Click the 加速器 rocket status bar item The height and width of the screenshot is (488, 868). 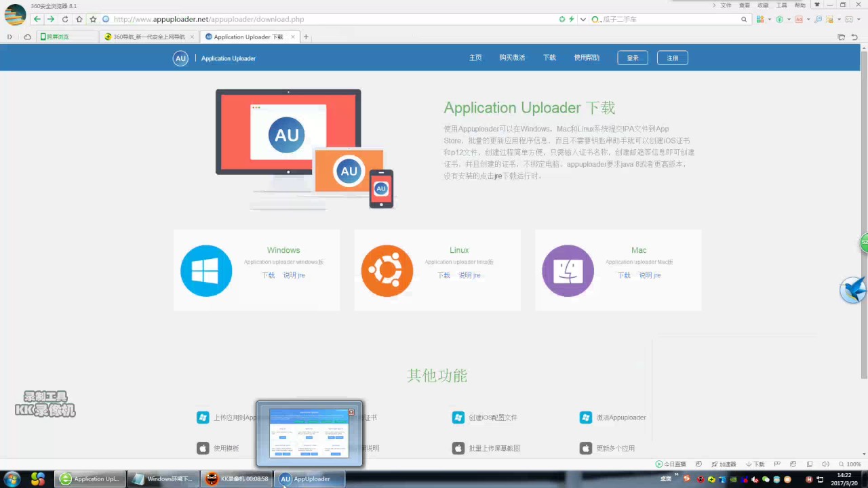[724, 464]
